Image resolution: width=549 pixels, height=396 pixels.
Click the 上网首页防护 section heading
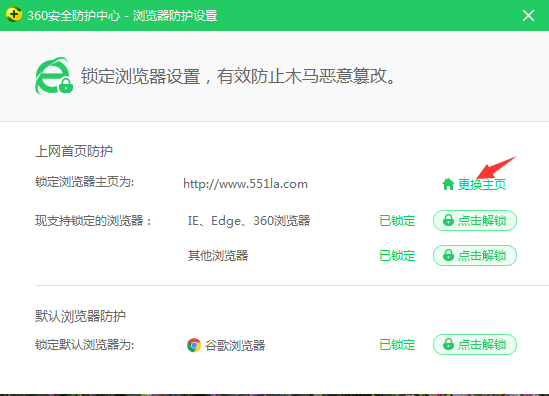(74, 151)
